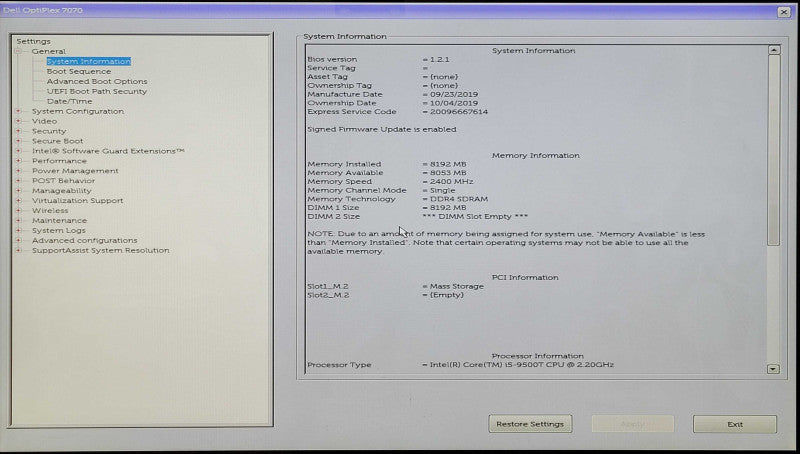This screenshot has height=454, width=800.
Task: Expand the Security settings node
Action: 18,131
